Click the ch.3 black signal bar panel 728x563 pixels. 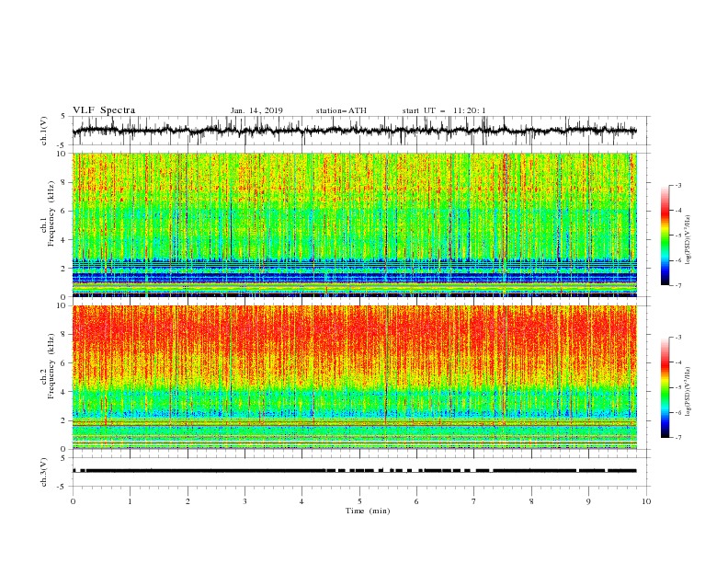coord(361,472)
